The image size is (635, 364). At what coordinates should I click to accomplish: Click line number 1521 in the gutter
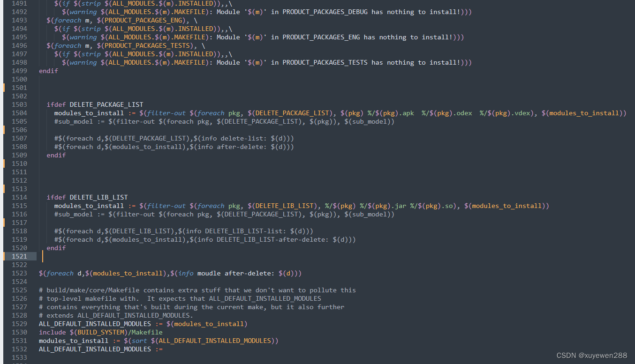tap(19, 256)
